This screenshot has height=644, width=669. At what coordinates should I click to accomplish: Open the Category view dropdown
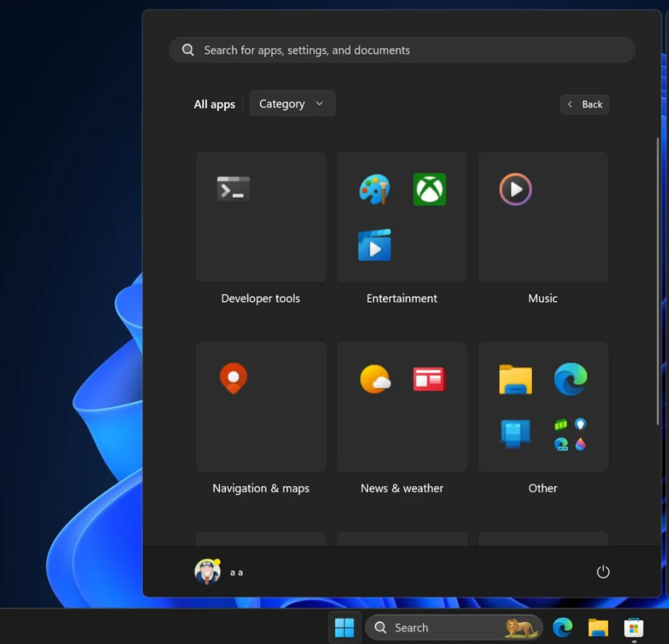coord(292,104)
